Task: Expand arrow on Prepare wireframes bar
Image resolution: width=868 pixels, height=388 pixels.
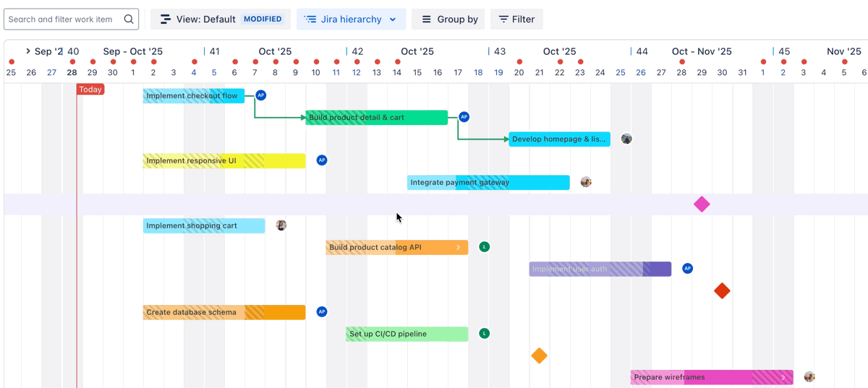Action: [783, 377]
